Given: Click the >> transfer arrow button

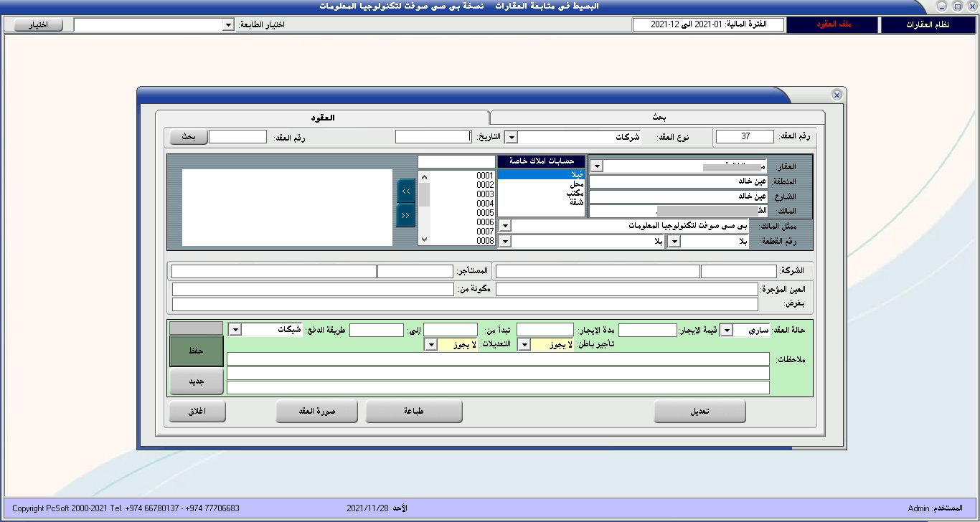Looking at the screenshot, I should pyautogui.click(x=405, y=191).
